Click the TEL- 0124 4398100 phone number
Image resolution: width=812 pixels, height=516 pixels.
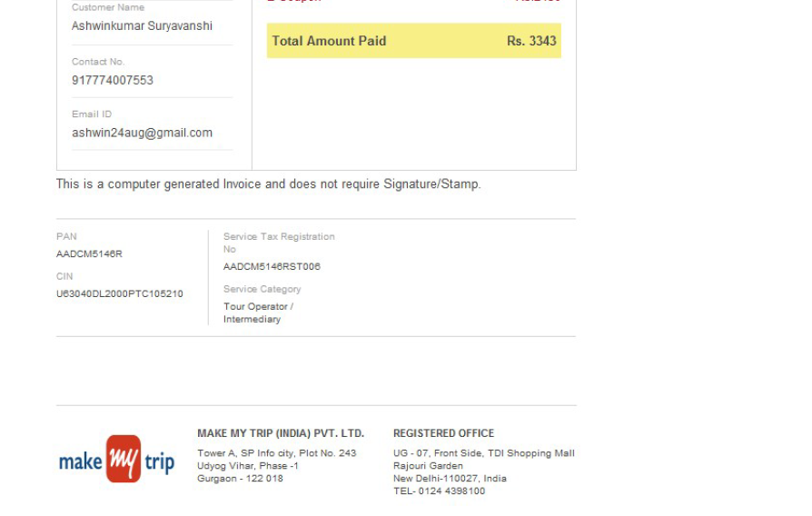coord(439,491)
